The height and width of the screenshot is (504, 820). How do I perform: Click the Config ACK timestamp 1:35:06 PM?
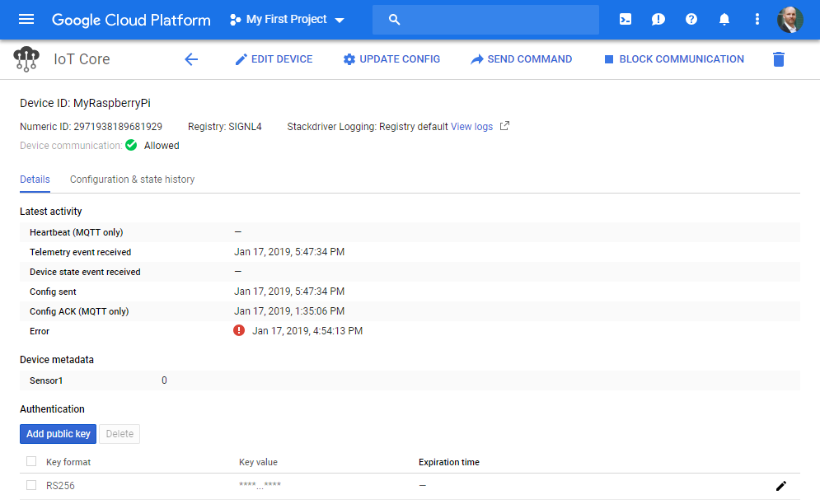click(289, 311)
